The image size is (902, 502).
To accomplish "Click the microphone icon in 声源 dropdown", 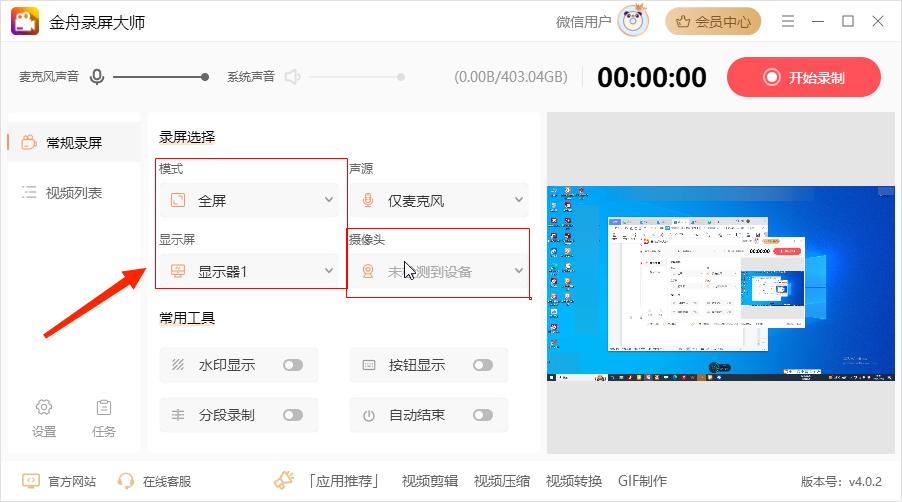I will pyautogui.click(x=368, y=200).
